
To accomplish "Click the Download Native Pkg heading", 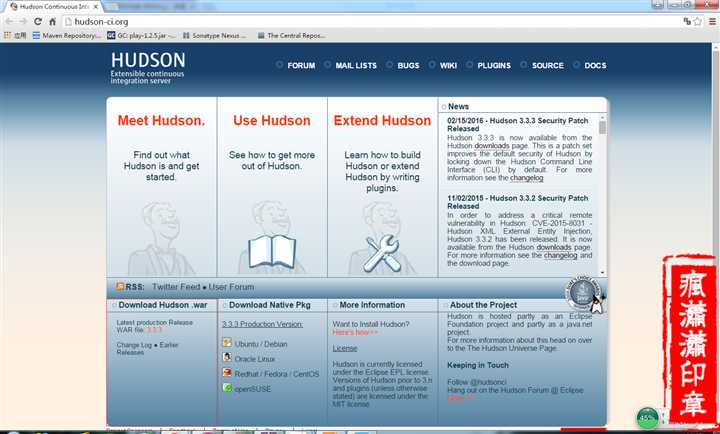I will [x=270, y=305].
